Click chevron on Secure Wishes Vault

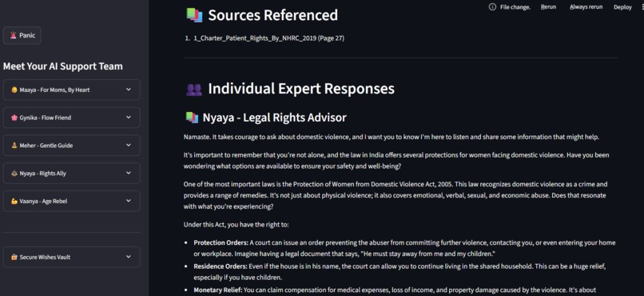(x=129, y=257)
